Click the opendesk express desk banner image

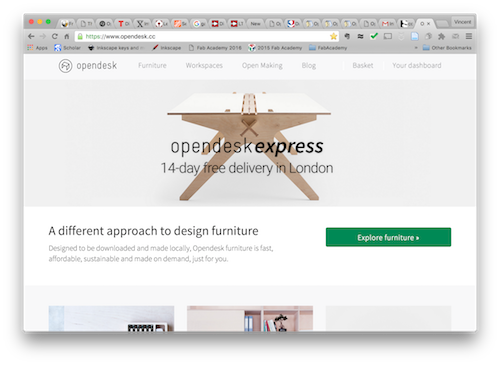click(250, 143)
